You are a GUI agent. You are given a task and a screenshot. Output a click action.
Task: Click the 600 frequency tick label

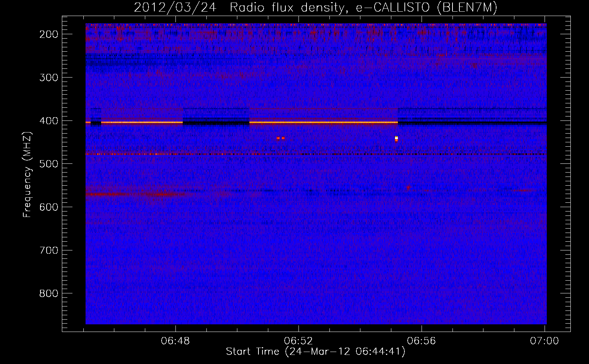coord(49,207)
